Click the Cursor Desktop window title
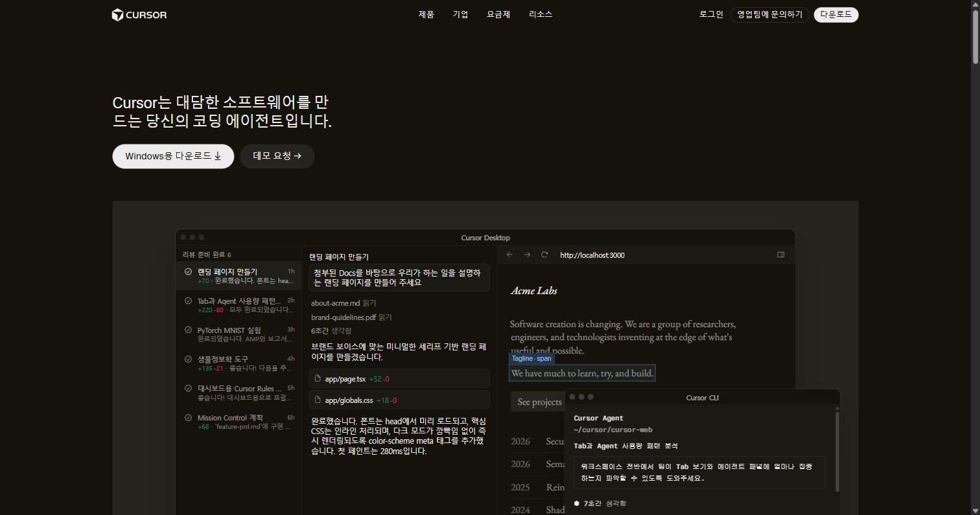Viewport: 980px width, 515px height. (485, 238)
